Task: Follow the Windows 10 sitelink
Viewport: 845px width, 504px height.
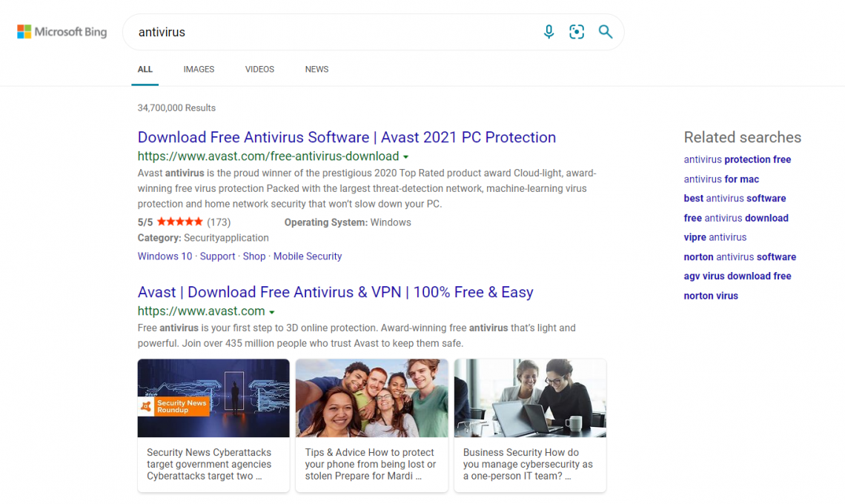Action: click(165, 256)
